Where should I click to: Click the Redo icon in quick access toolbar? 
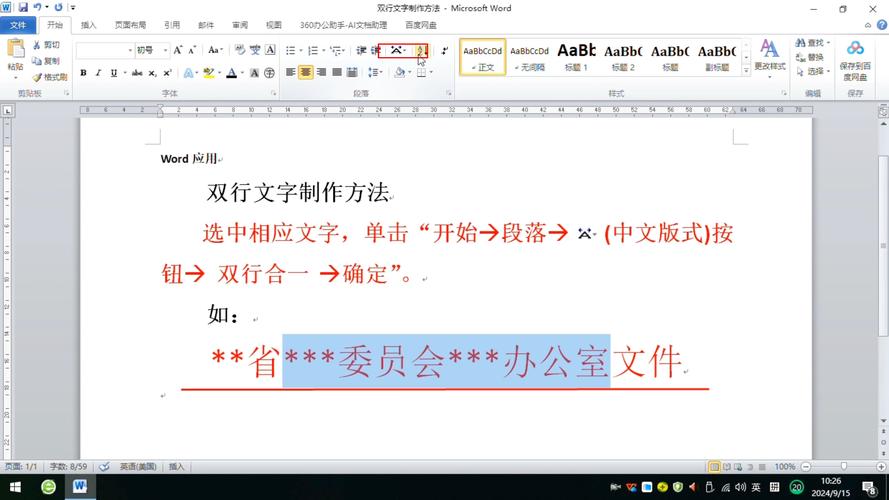click(58, 7)
